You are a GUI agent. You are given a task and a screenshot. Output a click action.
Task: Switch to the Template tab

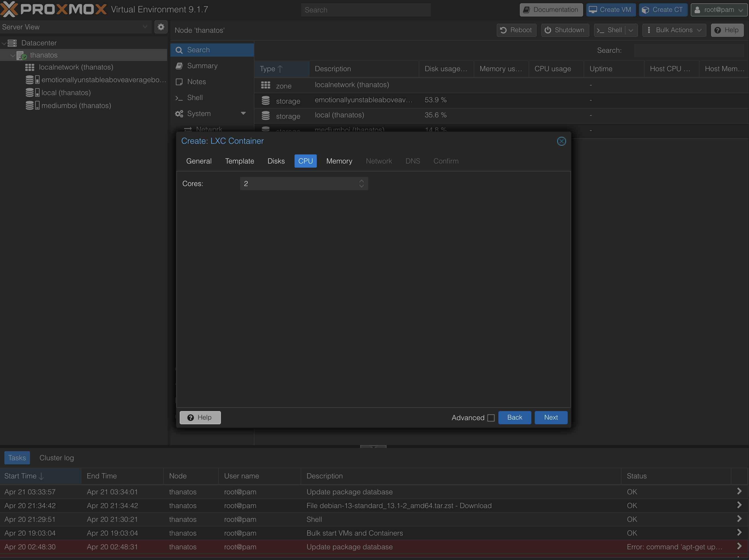click(239, 161)
